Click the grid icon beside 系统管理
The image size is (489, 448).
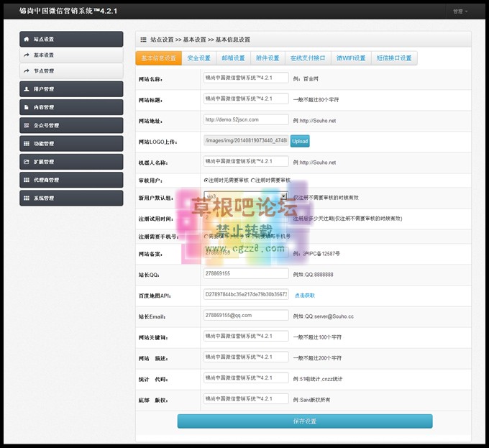pyautogui.click(x=27, y=198)
